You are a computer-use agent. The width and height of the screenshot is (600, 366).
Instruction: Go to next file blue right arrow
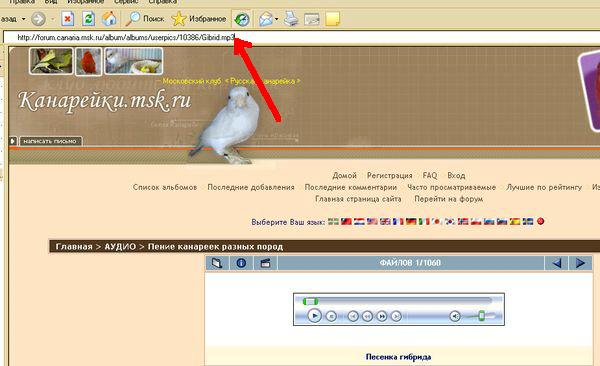pyautogui.click(x=580, y=263)
